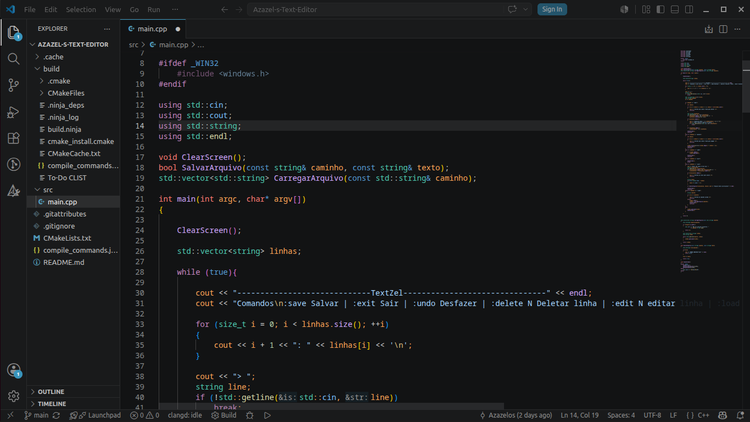Open Explorer views and more actions ellipsis
This screenshot has height=422, width=750.
point(107,29)
